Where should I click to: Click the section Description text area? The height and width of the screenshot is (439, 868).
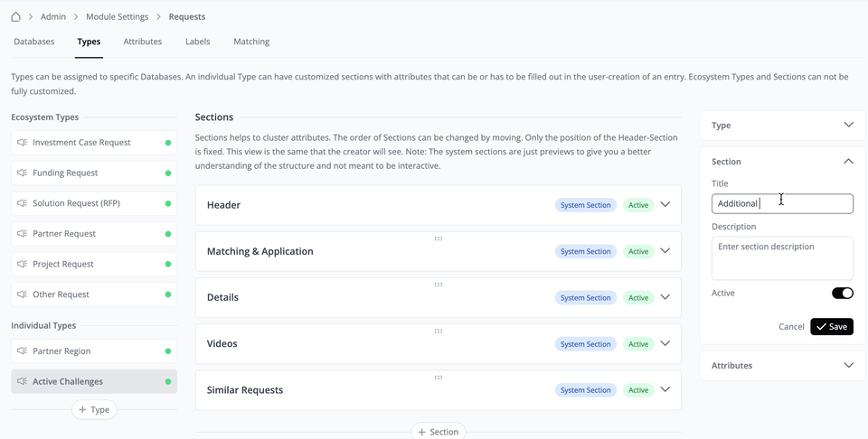(x=782, y=258)
